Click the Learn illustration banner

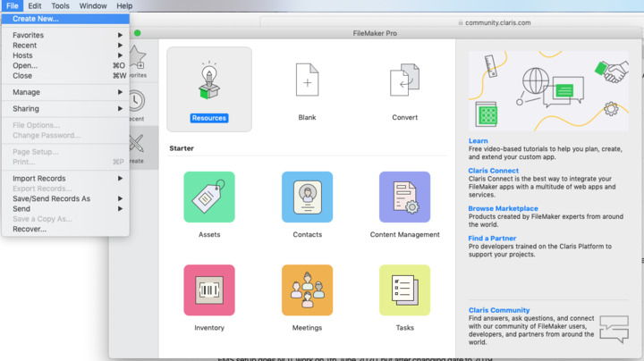(x=548, y=90)
